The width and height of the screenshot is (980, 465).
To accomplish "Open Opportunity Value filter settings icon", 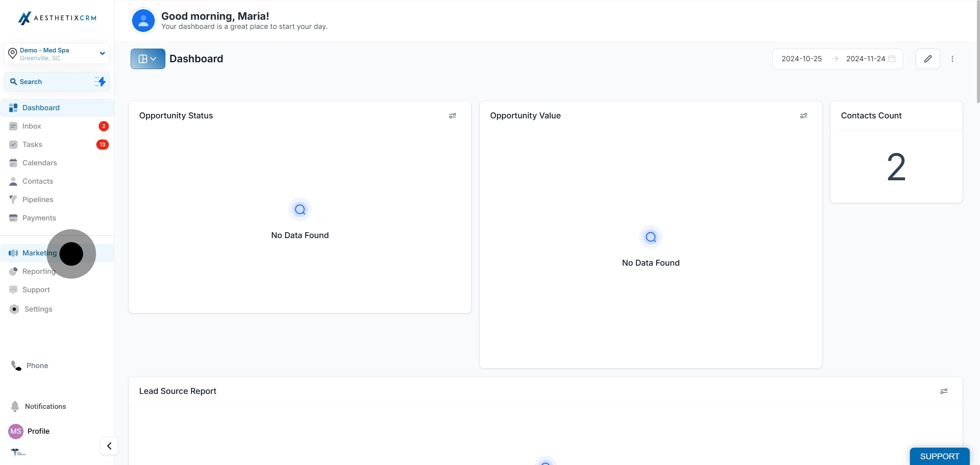I will click(x=803, y=116).
